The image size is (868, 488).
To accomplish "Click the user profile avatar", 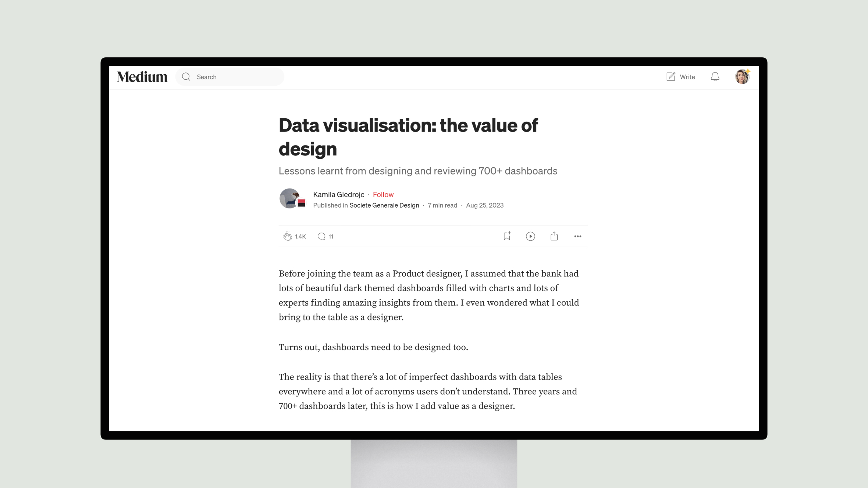I will click(x=742, y=76).
